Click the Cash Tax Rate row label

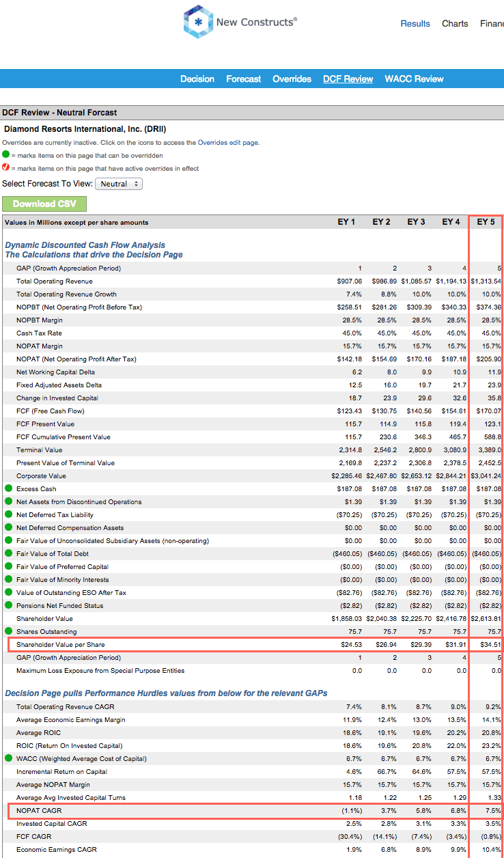point(38,333)
